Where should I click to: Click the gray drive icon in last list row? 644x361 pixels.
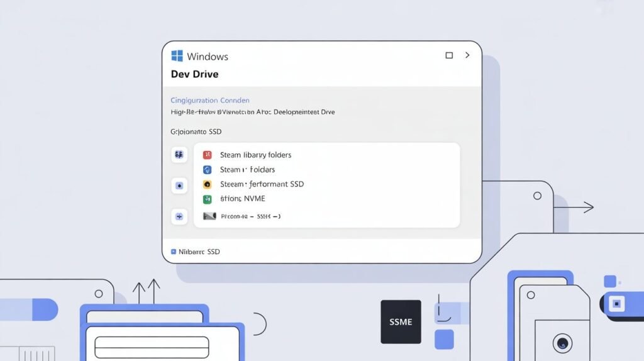(209, 216)
